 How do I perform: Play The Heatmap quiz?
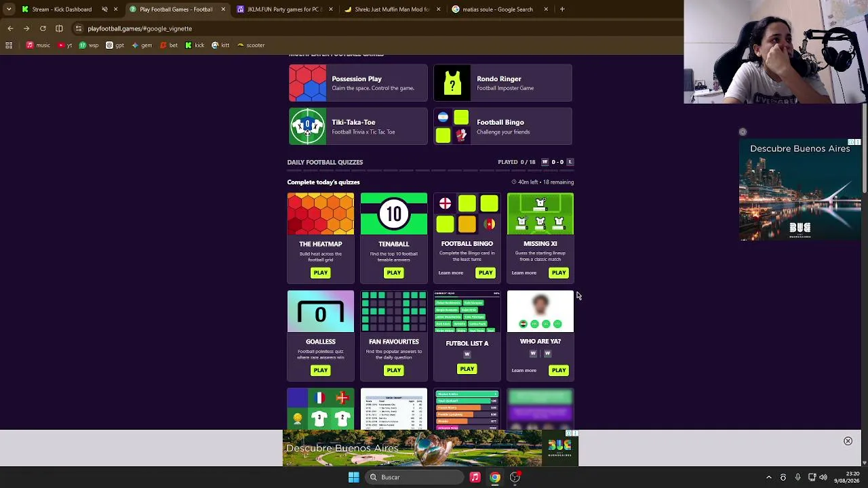point(320,272)
